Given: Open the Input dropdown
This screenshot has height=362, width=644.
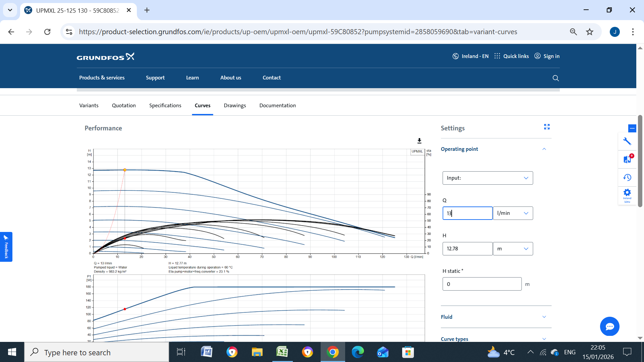Looking at the screenshot, I should [x=487, y=178].
